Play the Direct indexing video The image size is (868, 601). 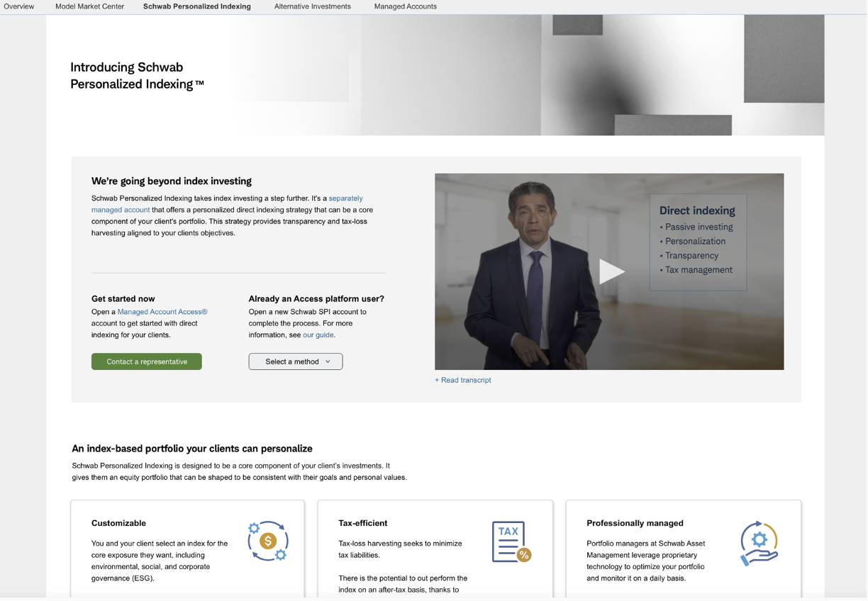[611, 271]
